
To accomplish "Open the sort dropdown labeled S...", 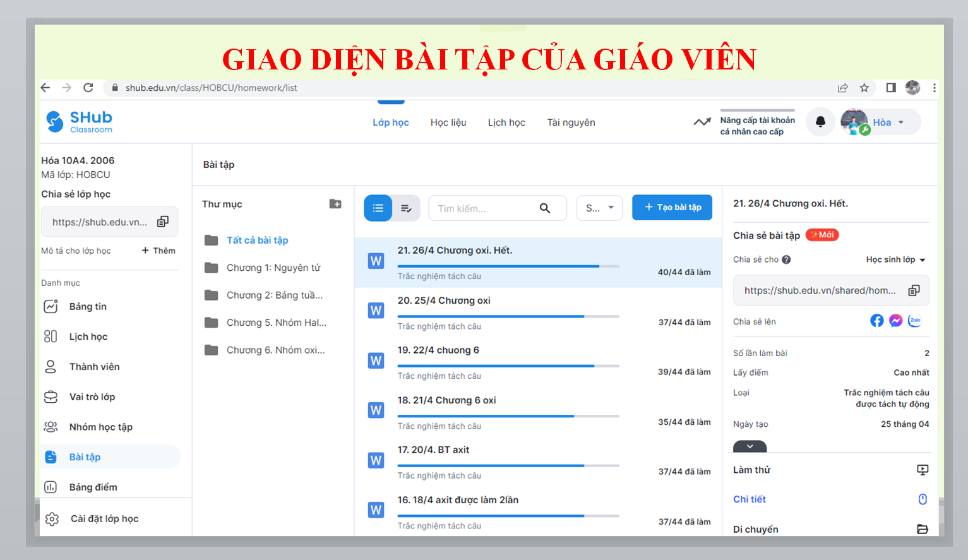I will pos(599,208).
